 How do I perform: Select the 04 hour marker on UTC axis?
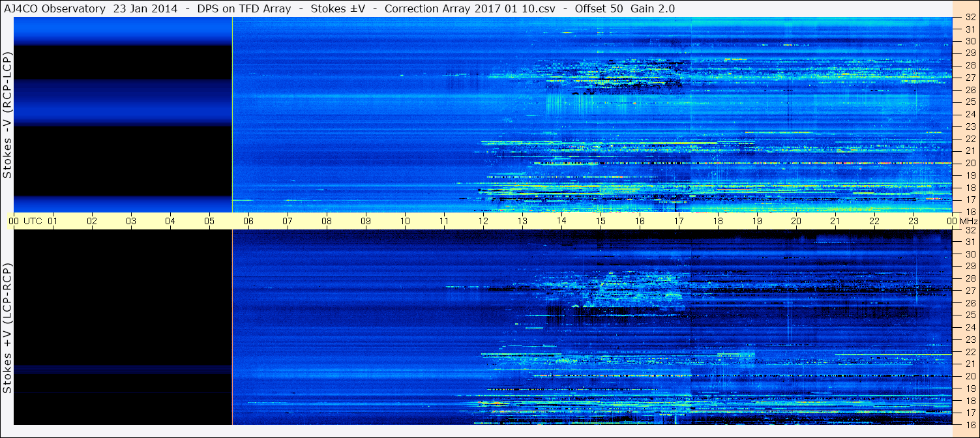coord(170,221)
